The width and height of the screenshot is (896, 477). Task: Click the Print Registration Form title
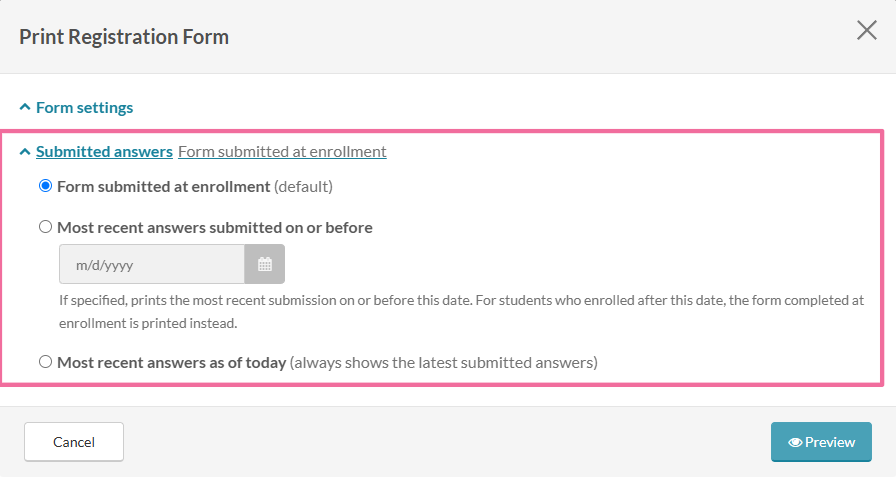[124, 37]
